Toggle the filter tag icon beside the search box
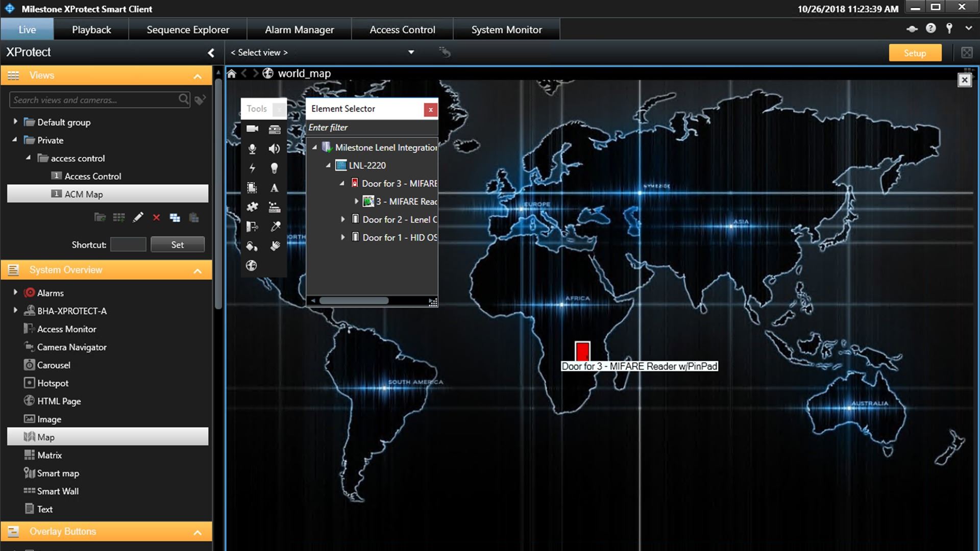This screenshot has width=980, height=551. [200, 99]
